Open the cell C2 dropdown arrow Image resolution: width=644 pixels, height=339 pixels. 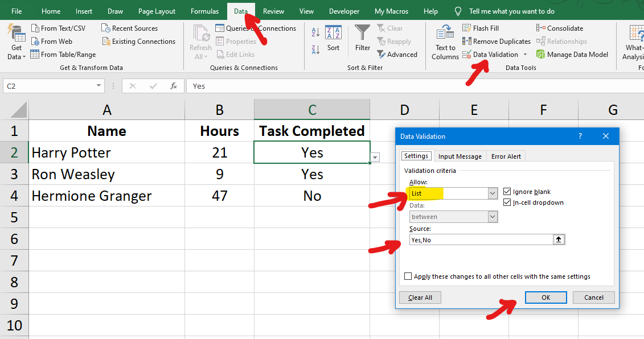[x=375, y=157]
